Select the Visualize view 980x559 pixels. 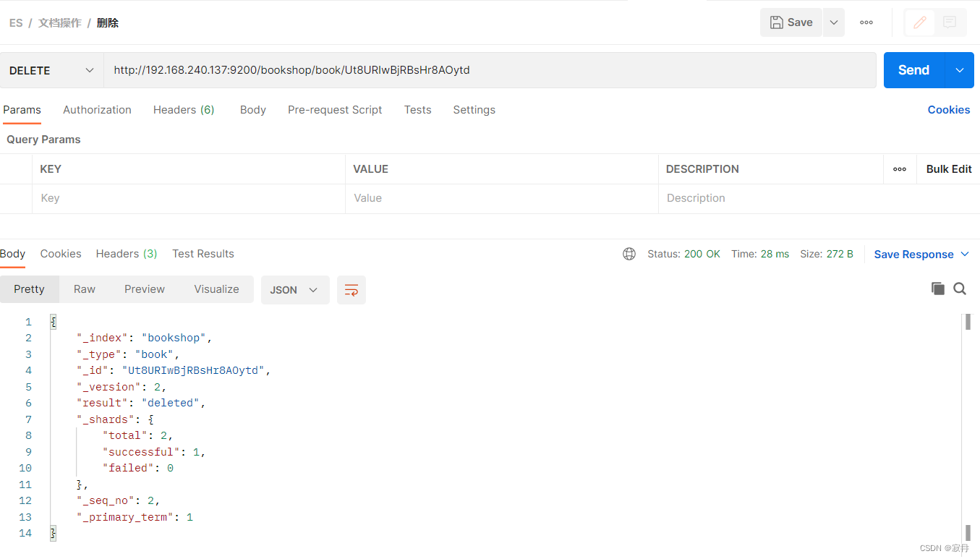point(216,289)
